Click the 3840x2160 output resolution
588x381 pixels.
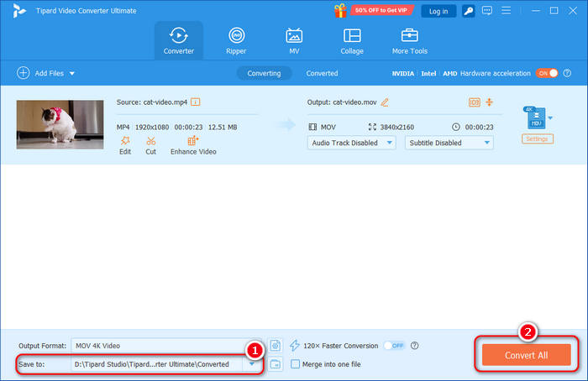pos(397,127)
